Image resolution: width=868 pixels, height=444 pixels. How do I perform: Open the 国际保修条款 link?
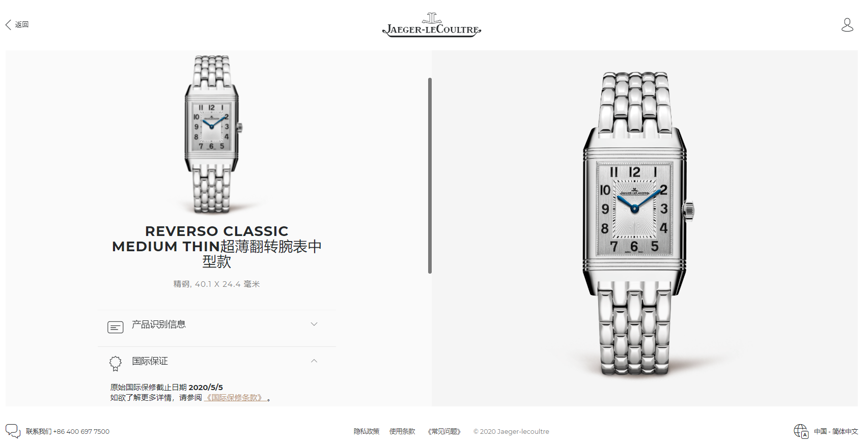(x=235, y=398)
